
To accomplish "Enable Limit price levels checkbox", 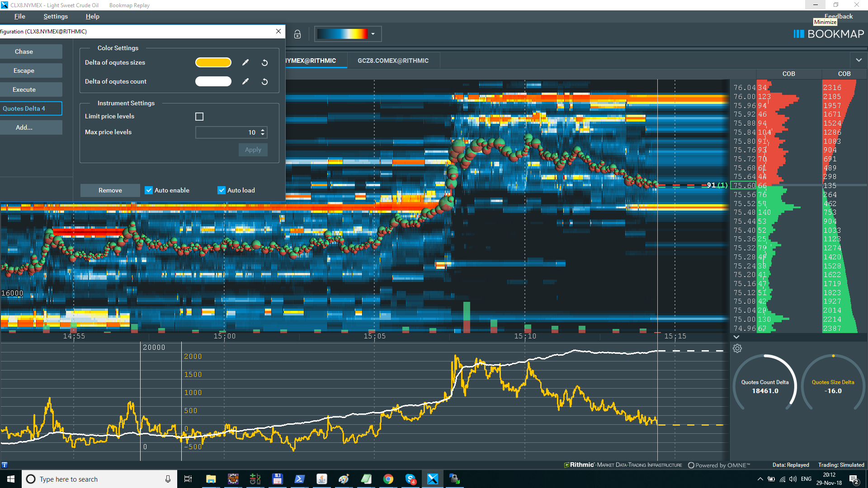I will pos(199,117).
